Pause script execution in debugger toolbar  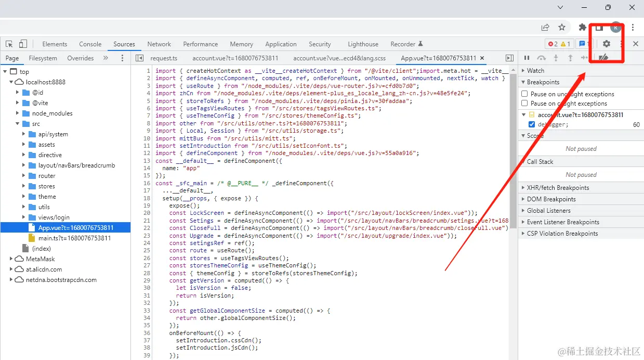[x=527, y=58]
